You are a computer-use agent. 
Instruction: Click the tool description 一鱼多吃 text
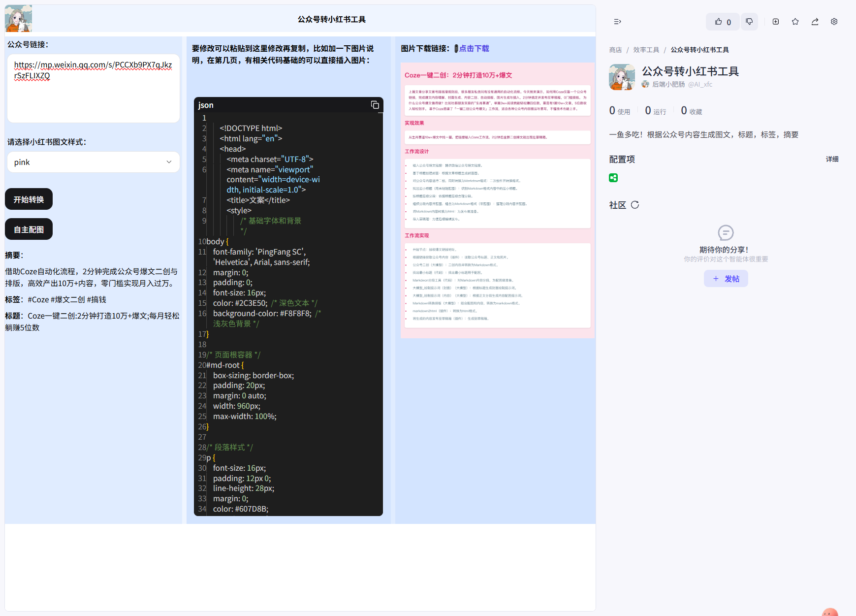(x=704, y=134)
